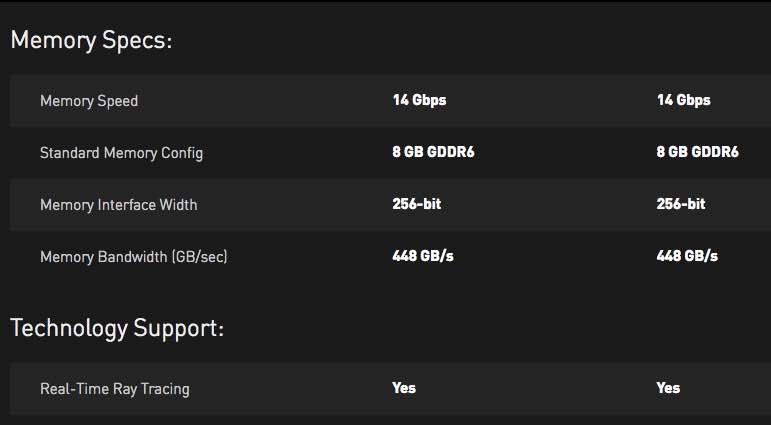This screenshot has height=425, width=771.
Task: Select second-column 14 Gbps value
Action: coord(683,100)
